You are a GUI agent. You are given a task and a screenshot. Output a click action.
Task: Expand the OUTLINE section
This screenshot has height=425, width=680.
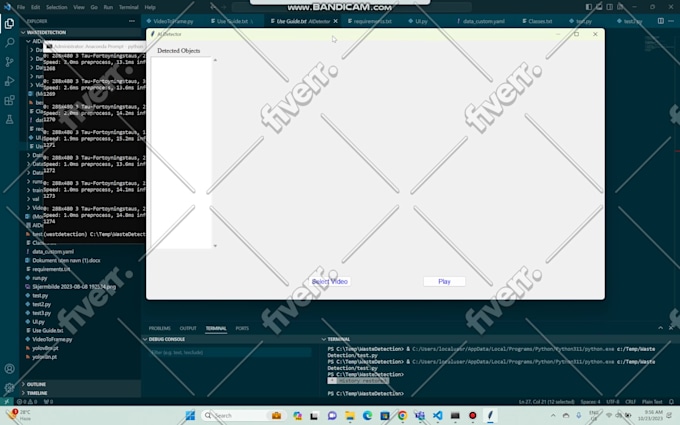coord(36,384)
